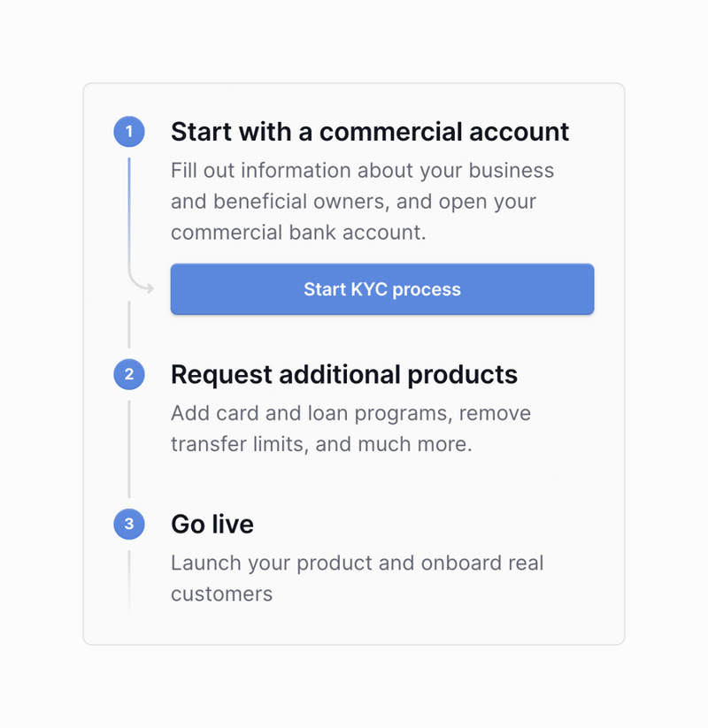The width and height of the screenshot is (708, 728).
Task: Click the word 'customers' under Go live
Action: pyautogui.click(x=221, y=594)
